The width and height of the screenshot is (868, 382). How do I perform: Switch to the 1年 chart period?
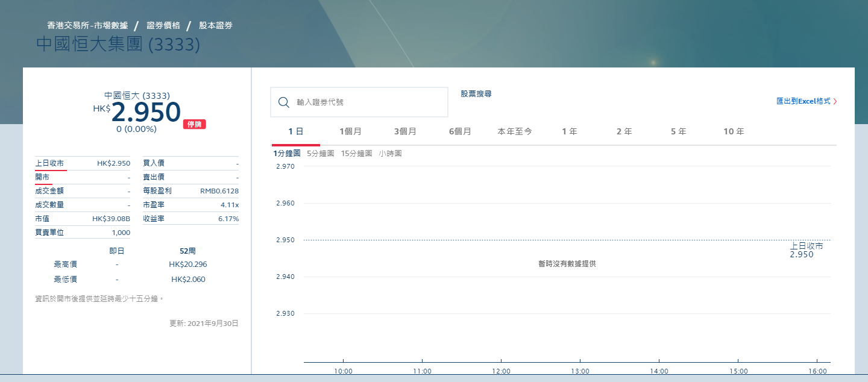[x=569, y=131]
